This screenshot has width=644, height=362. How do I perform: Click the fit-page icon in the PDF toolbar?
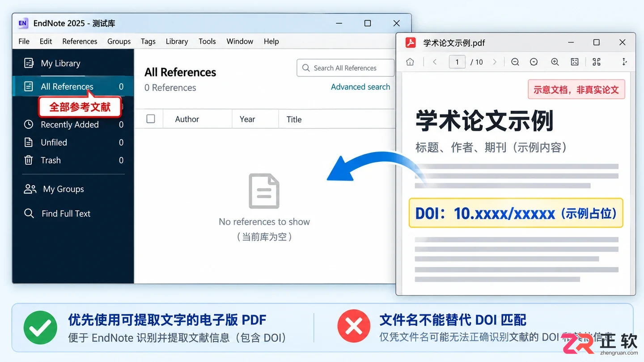click(x=575, y=62)
